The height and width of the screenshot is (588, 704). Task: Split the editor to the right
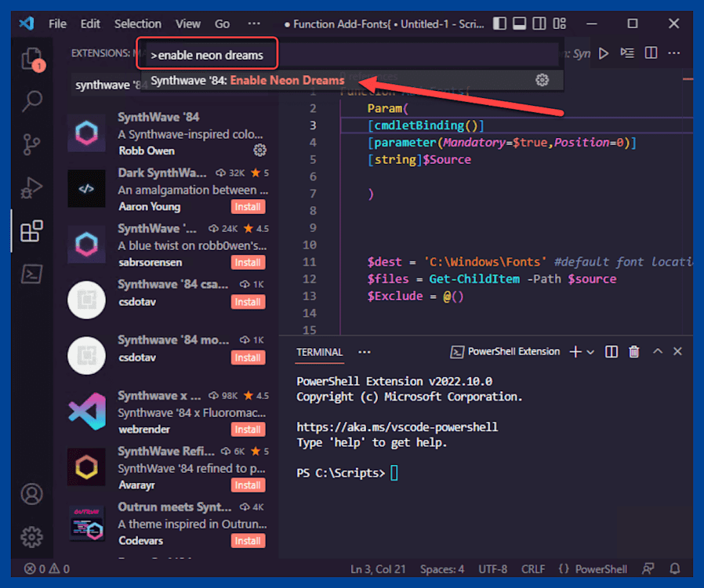pyautogui.click(x=651, y=53)
